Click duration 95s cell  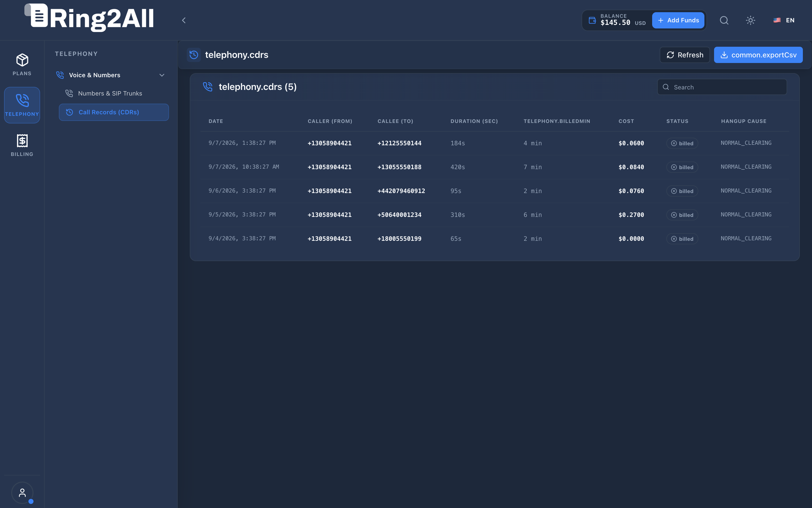click(x=456, y=191)
